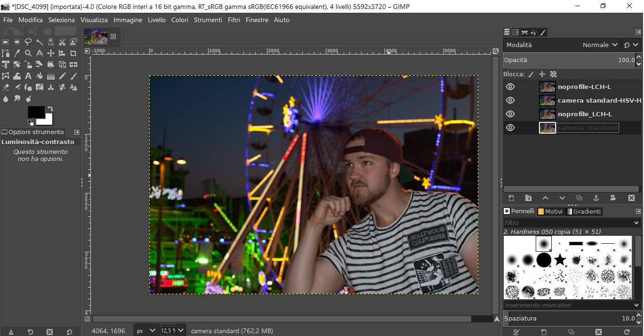
Task: Open the Strumenti menu
Action: [x=208, y=20]
